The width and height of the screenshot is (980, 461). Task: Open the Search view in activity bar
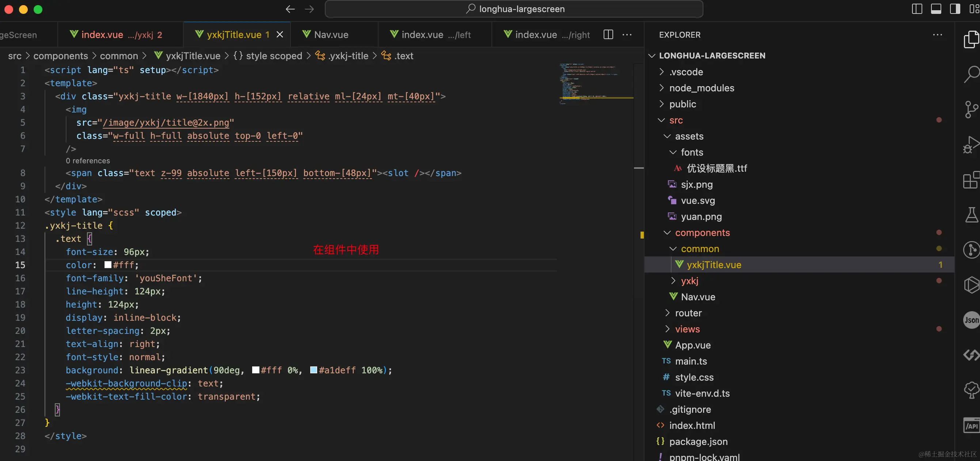pos(971,74)
